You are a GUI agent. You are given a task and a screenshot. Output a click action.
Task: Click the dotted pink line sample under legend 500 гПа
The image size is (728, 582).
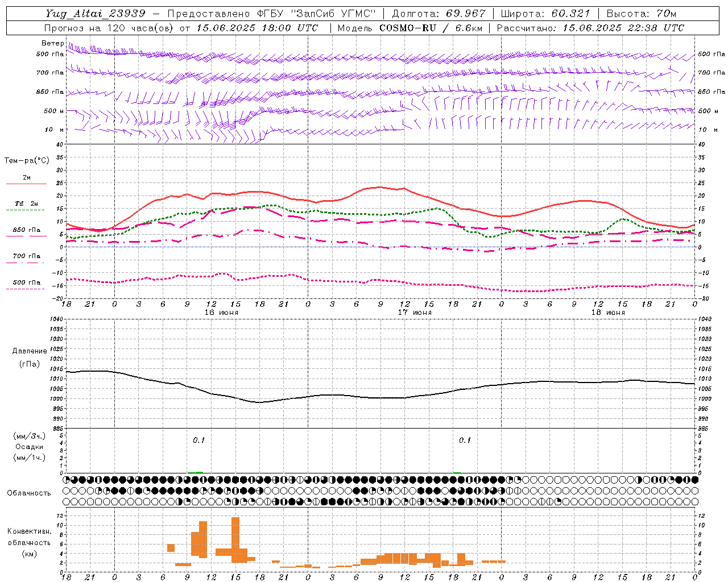(27, 289)
